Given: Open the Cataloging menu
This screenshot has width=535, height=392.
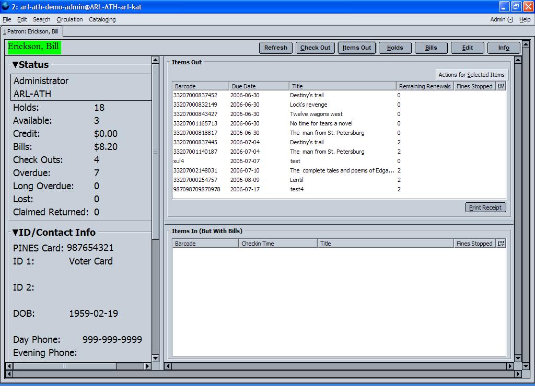Looking at the screenshot, I should pos(102,19).
